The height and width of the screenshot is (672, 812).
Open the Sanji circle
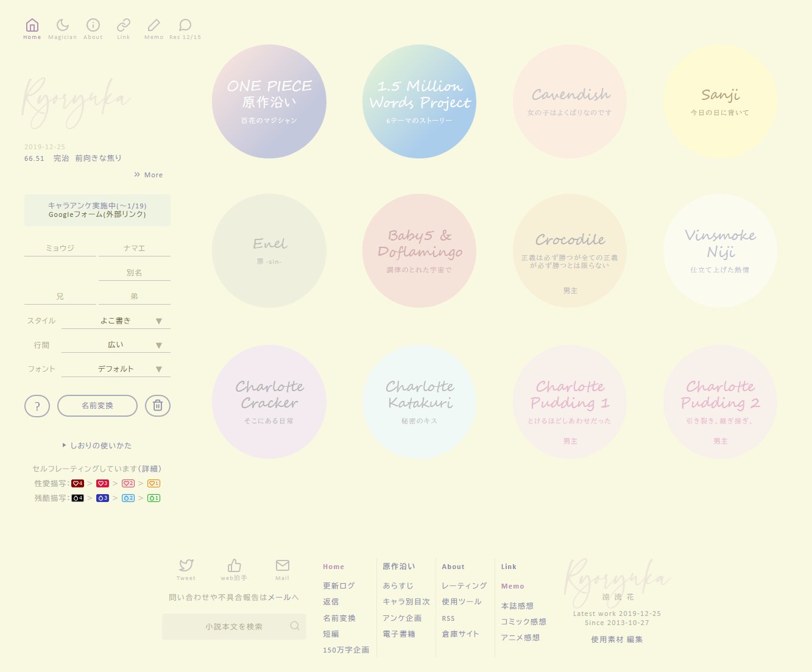721,102
